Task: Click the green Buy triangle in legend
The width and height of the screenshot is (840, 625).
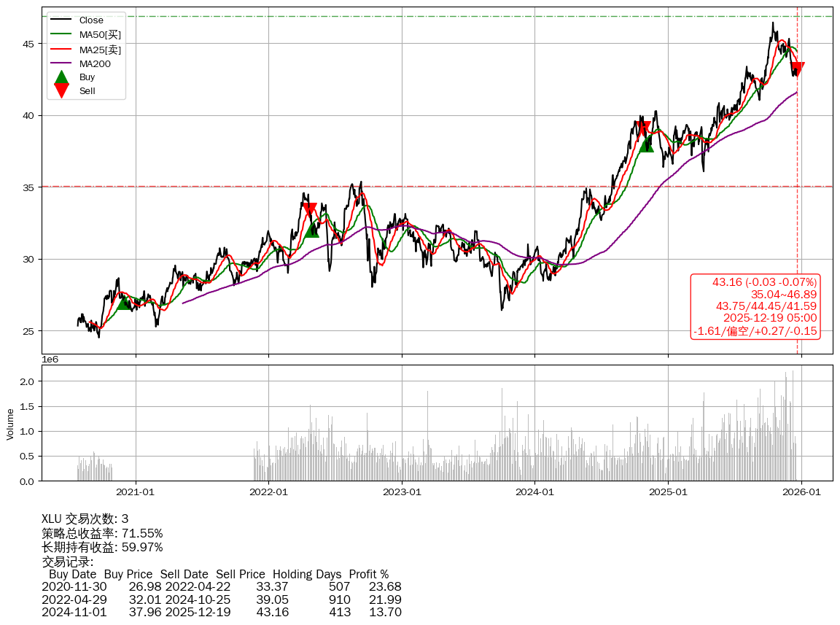Action: tap(62, 77)
